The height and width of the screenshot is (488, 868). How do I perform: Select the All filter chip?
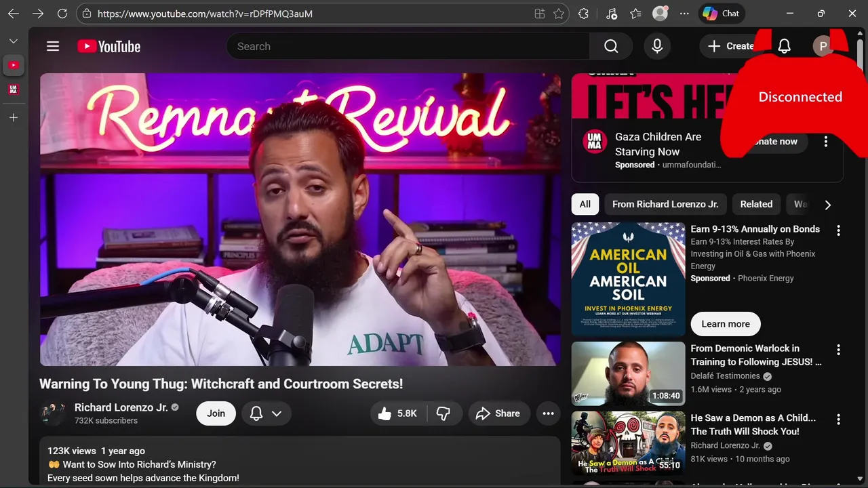pyautogui.click(x=585, y=204)
